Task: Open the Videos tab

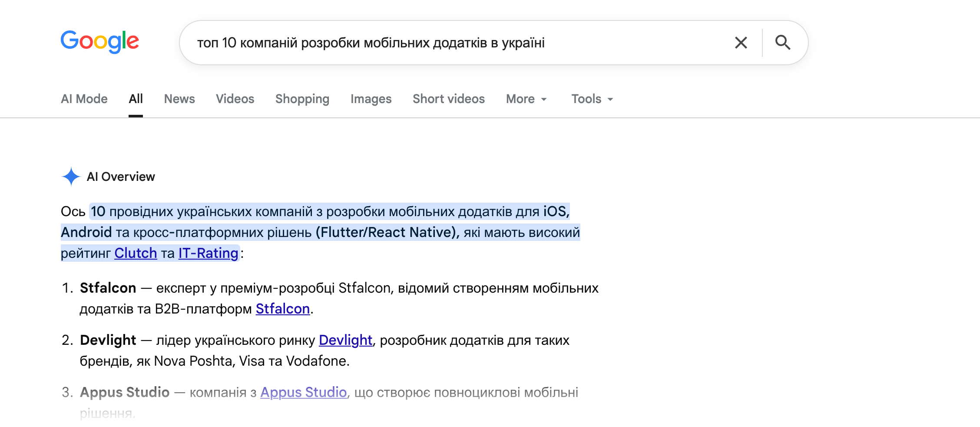Action: (235, 99)
